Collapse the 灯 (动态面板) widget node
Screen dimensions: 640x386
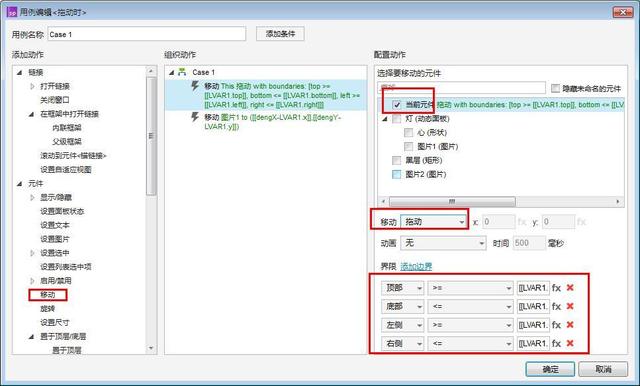384,119
